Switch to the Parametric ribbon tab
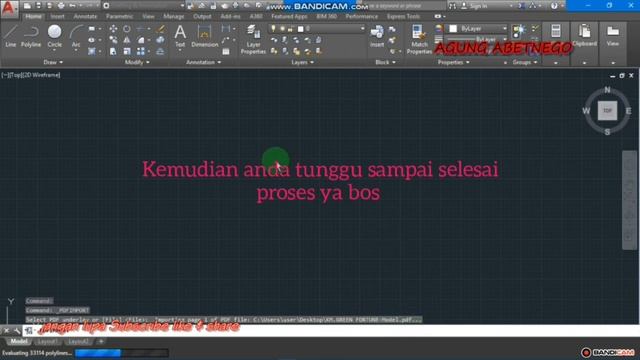 tap(119, 16)
